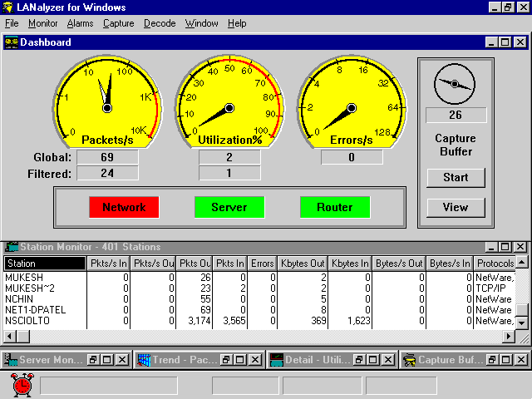
Task: Click the Capture Buffer count 26
Action: point(456,115)
